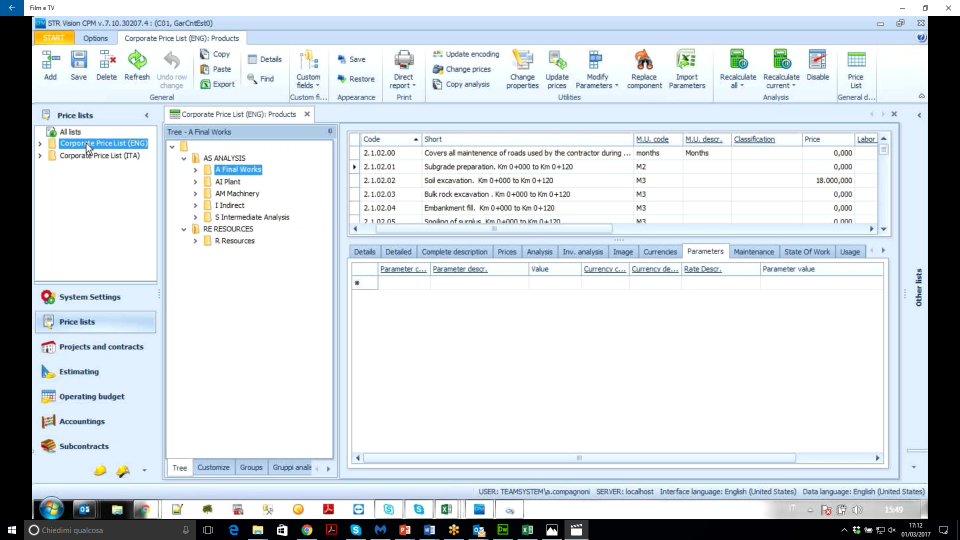This screenshot has height=540, width=960.
Task: Open the Analysis detail tab
Action: coord(539,252)
